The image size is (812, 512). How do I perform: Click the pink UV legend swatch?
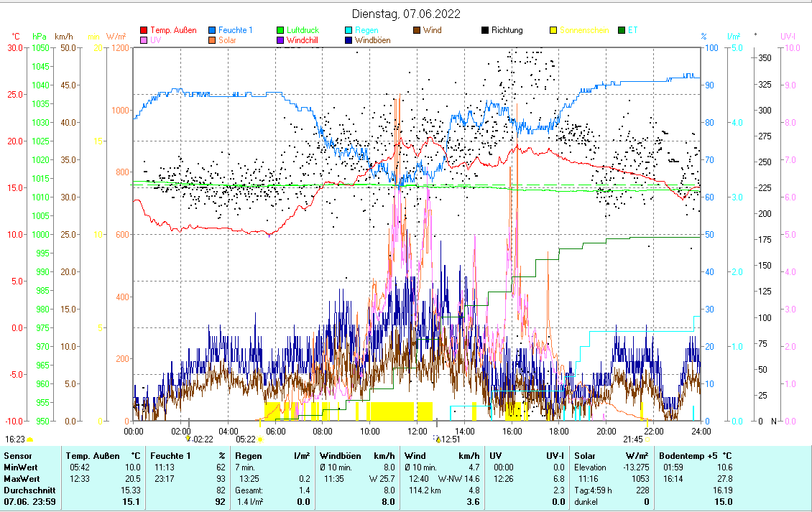pyautogui.click(x=144, y=41)
